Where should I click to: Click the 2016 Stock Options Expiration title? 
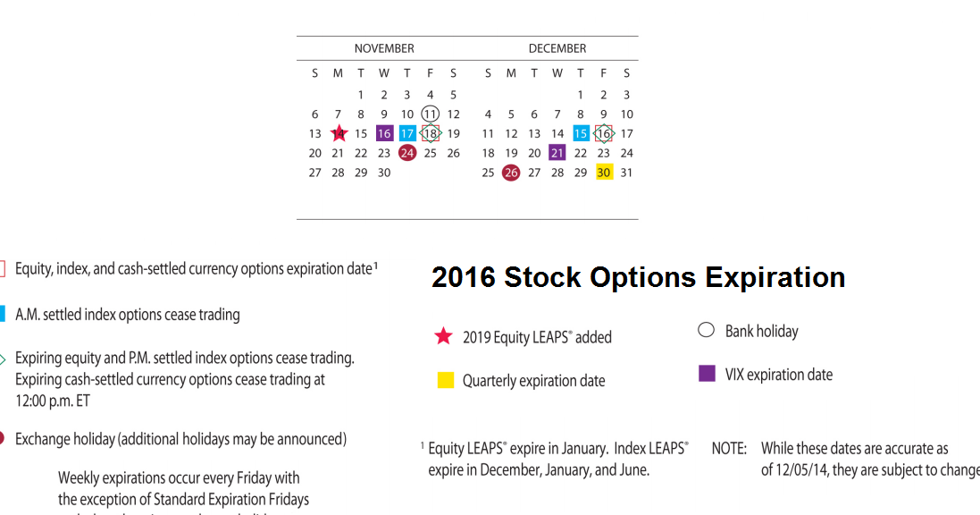click(x=638, y=277)
